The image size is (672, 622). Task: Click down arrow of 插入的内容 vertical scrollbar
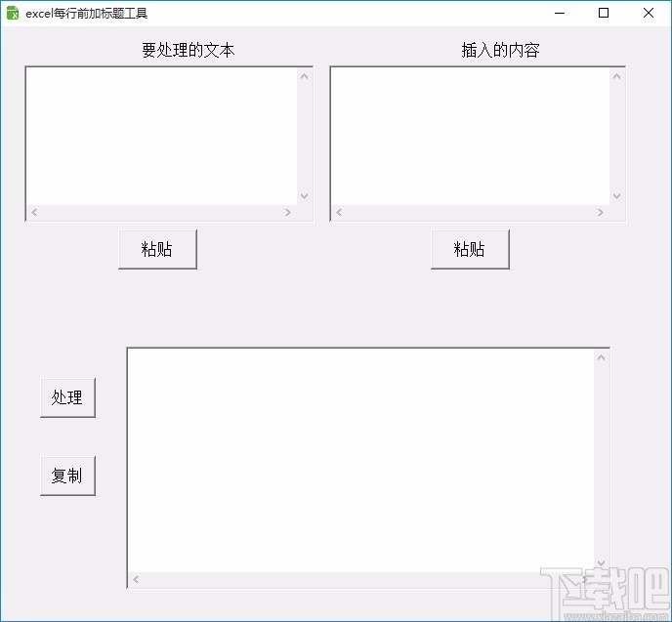click(x=616, y=196)
